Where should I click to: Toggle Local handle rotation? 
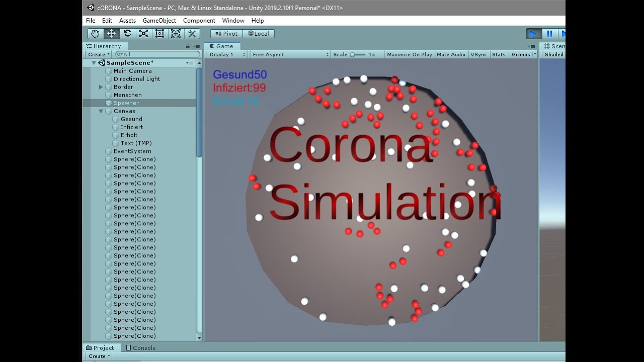pyautogui.click(x=259, y=34)
